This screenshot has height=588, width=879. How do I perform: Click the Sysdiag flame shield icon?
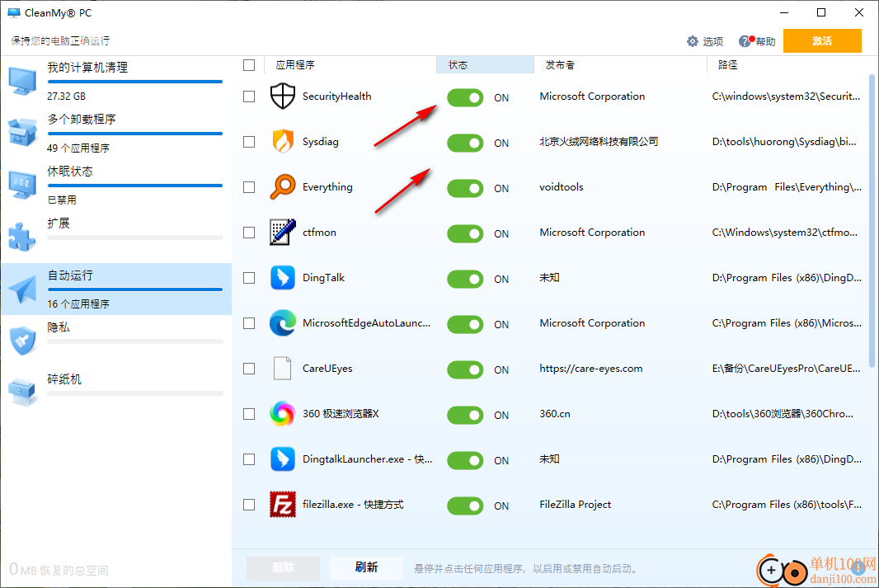pyautogui.click(x=283, y=142)
